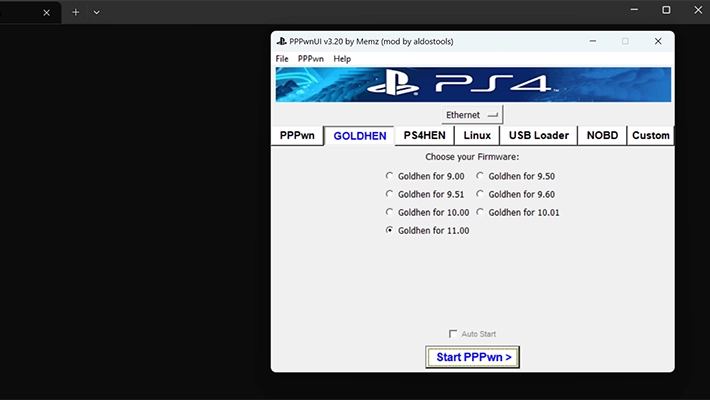Click the PlayStation app icon in title bar
The height and width of the screenshot is (400, 710).
(x=281, y=41)
